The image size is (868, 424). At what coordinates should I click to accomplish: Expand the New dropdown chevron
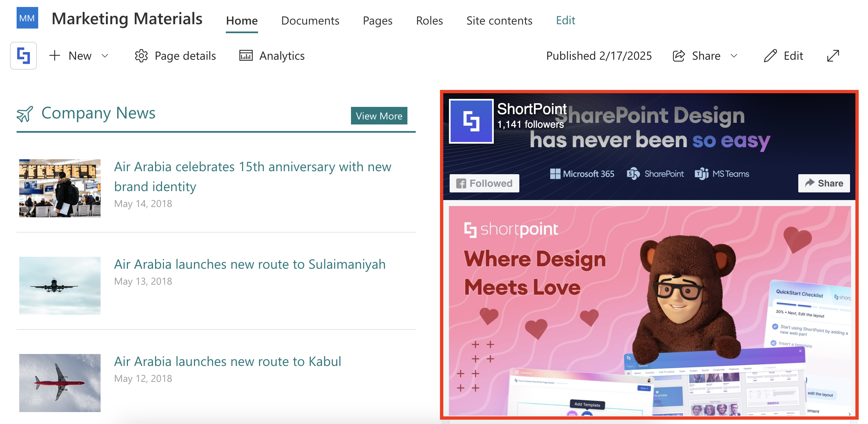105,55
